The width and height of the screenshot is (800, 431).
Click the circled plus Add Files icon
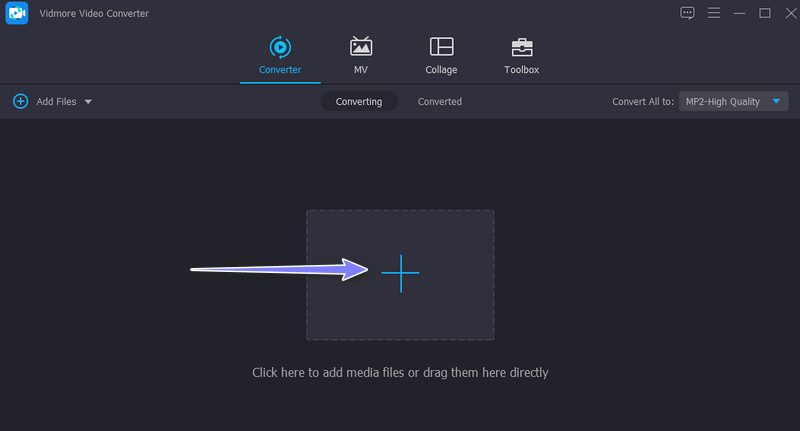20,101
